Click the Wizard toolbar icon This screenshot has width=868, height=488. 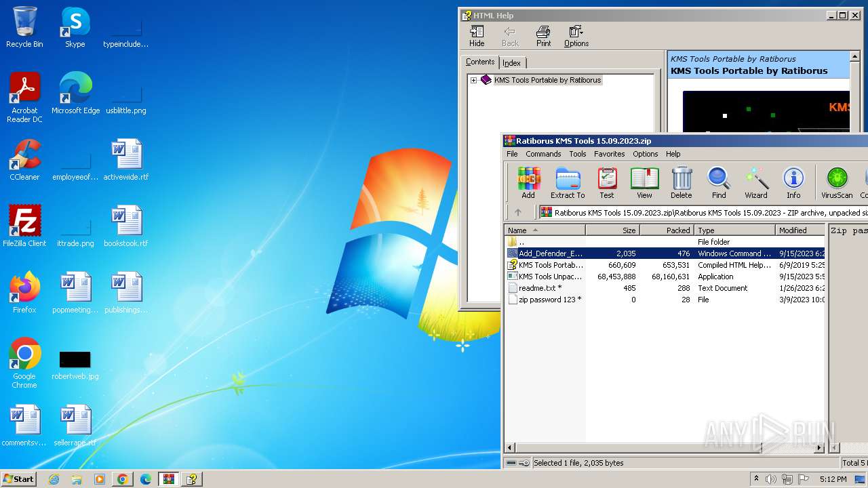(x=756, y=183)
